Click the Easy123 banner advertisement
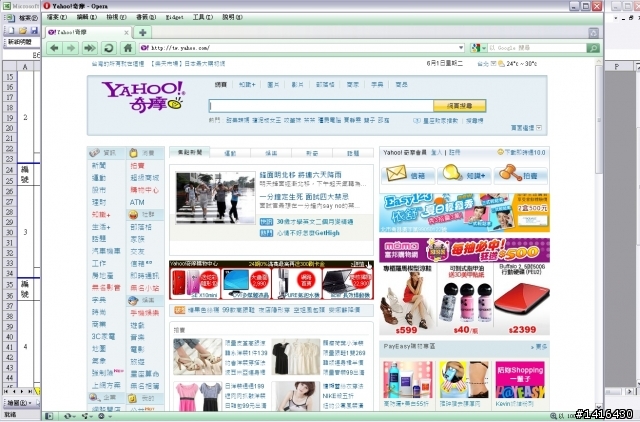This screenshot has height=422, width=640. 464,213
